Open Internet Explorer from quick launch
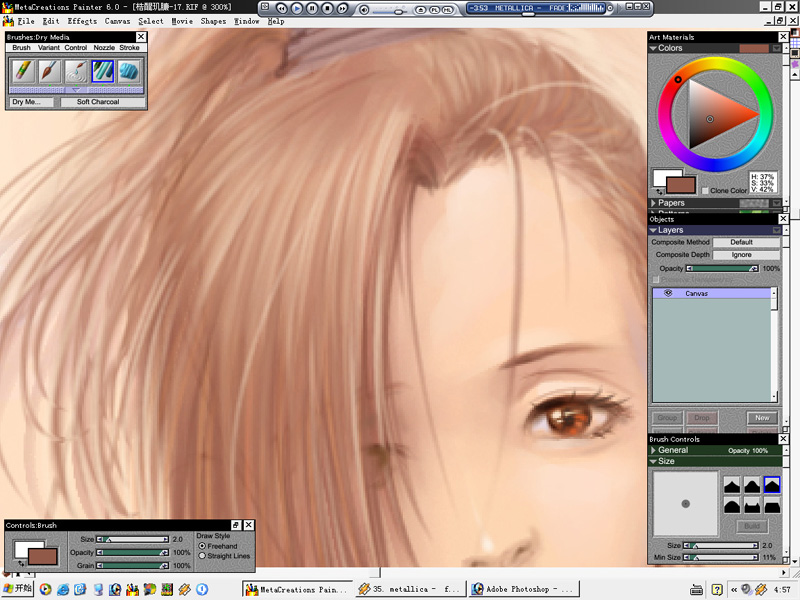 [x=63, y=589]
